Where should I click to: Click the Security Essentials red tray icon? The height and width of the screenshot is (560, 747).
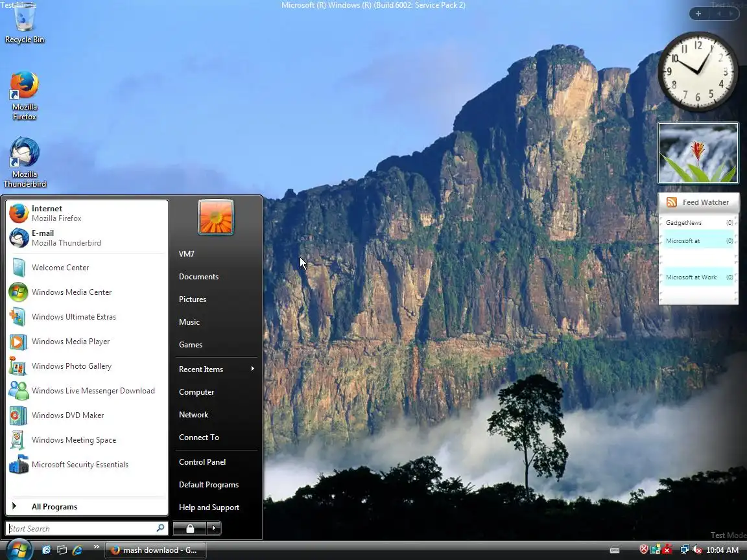tap(667, 550)
